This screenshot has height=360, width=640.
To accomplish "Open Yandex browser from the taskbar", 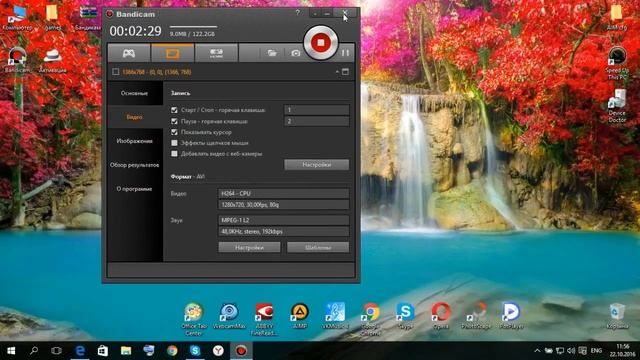I will (x=218, y=351).
